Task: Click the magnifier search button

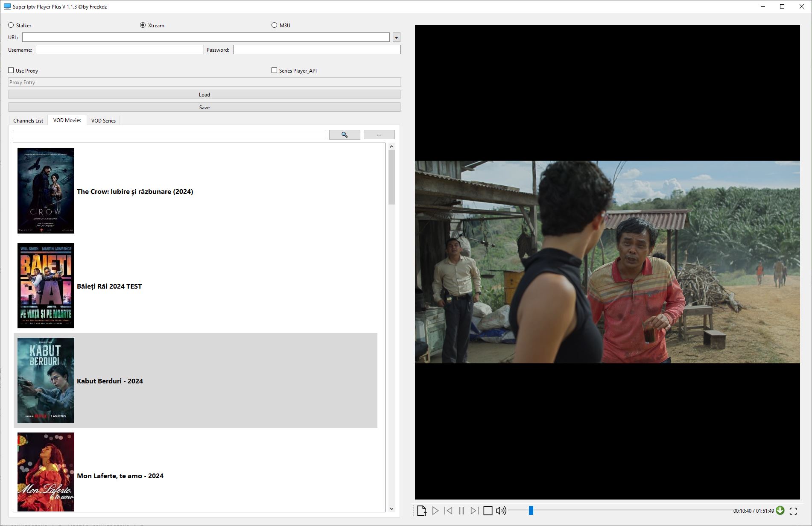Action: [x=345, y=135]
